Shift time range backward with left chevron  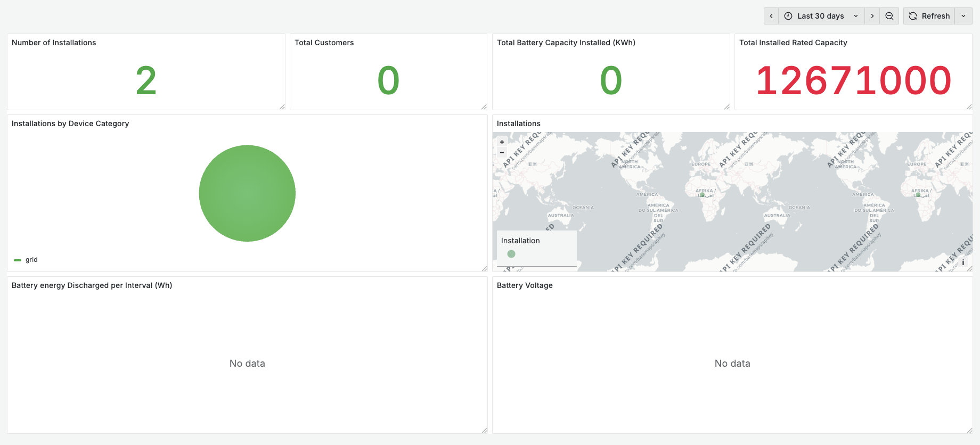coord(771,16)
